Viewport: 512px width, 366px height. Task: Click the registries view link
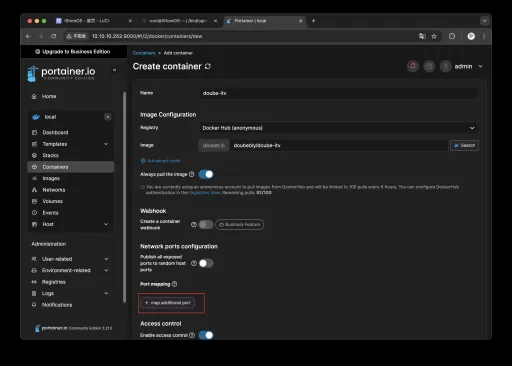click(204, 193)
